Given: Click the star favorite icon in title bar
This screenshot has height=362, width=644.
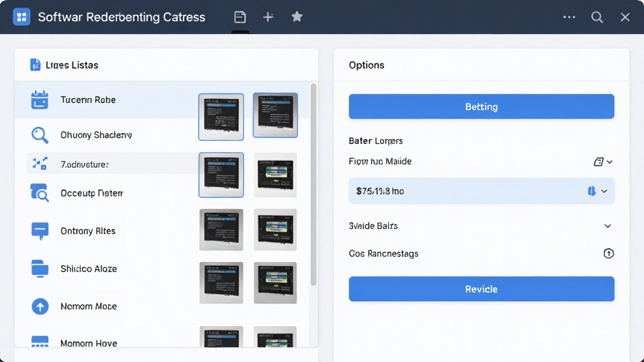Looking at the screenshot, I should tap(297, 17).
